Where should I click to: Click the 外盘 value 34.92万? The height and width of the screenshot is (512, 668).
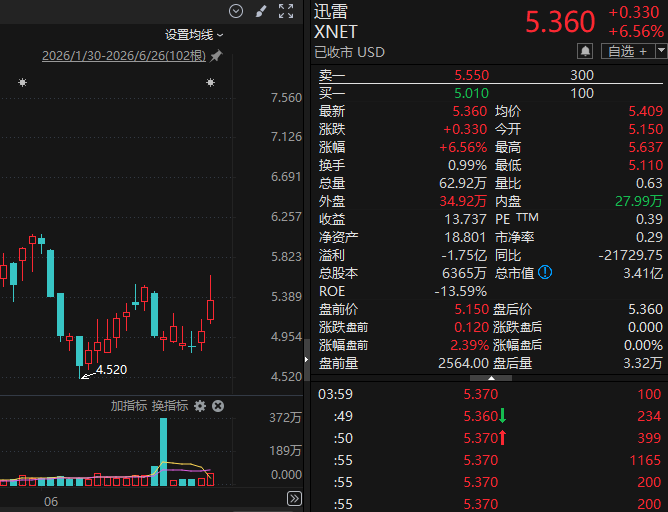tap(463, 201)
